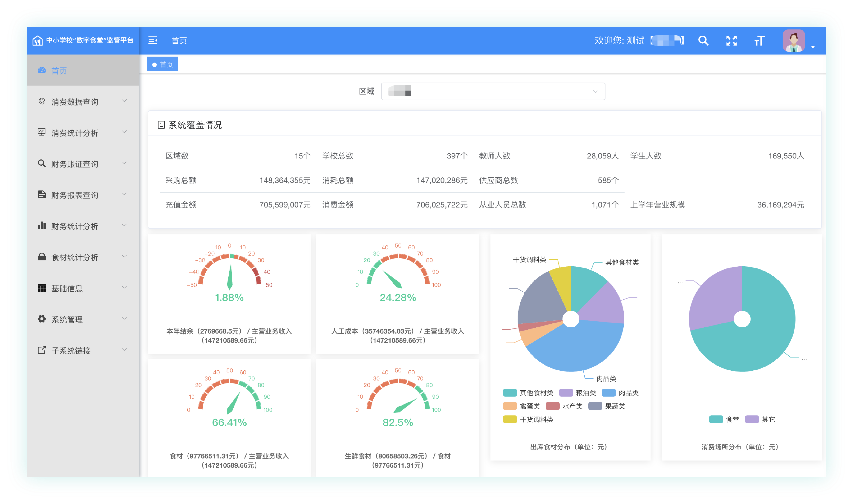Collapse the sidebar with the hamburger icon
The height and width of the screenshot is (504, 853).
coord(153,40)
